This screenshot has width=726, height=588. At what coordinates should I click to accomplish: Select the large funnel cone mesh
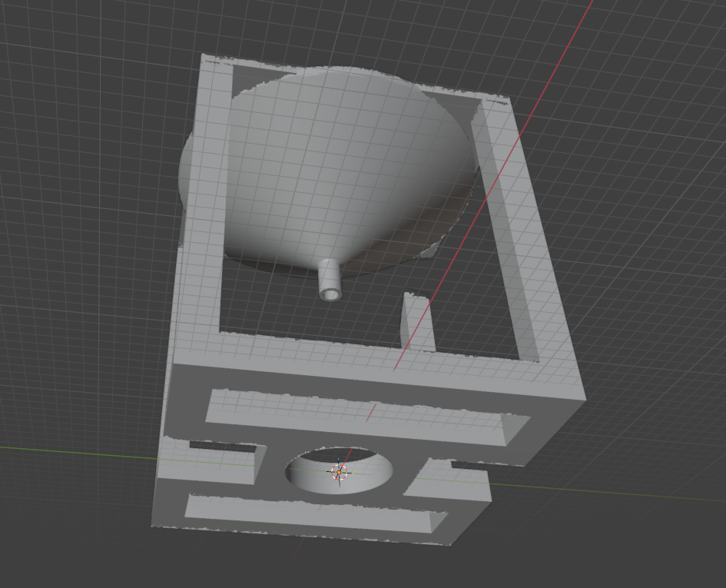(x=327, y=171)
